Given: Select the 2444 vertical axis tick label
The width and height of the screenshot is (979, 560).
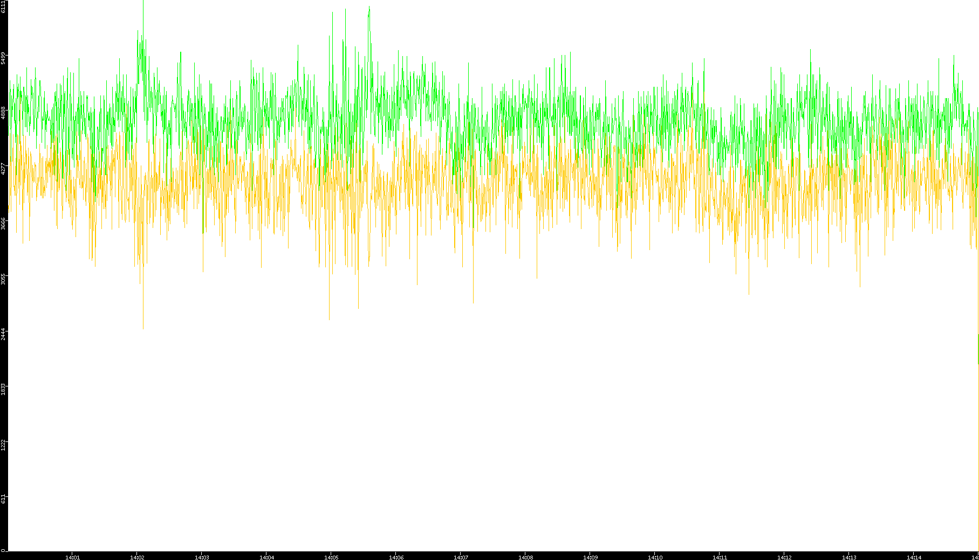Looking at the screenshot, I should point(4,334).
